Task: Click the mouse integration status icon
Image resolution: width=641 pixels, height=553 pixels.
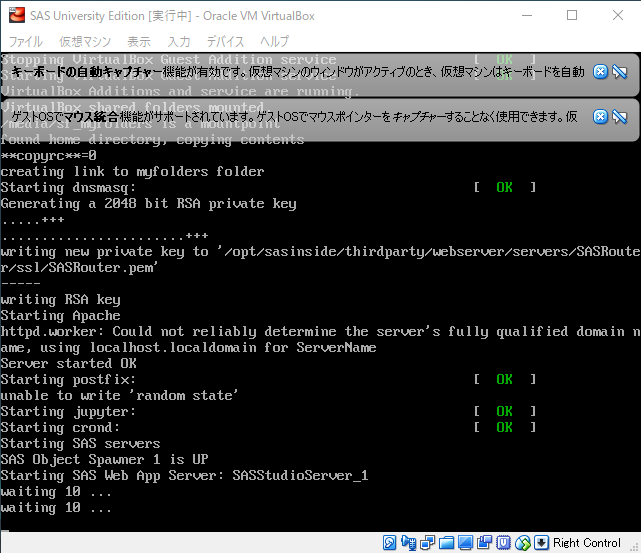Action: pyautogui.click(x=522, y=543)
